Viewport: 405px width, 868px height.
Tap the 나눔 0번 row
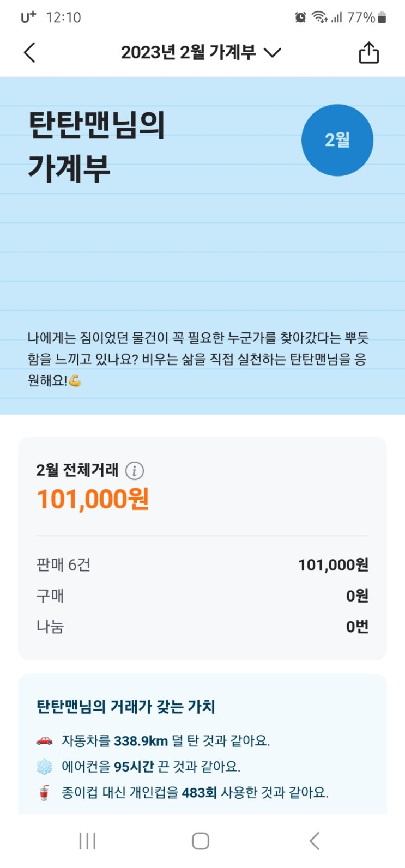202,627
